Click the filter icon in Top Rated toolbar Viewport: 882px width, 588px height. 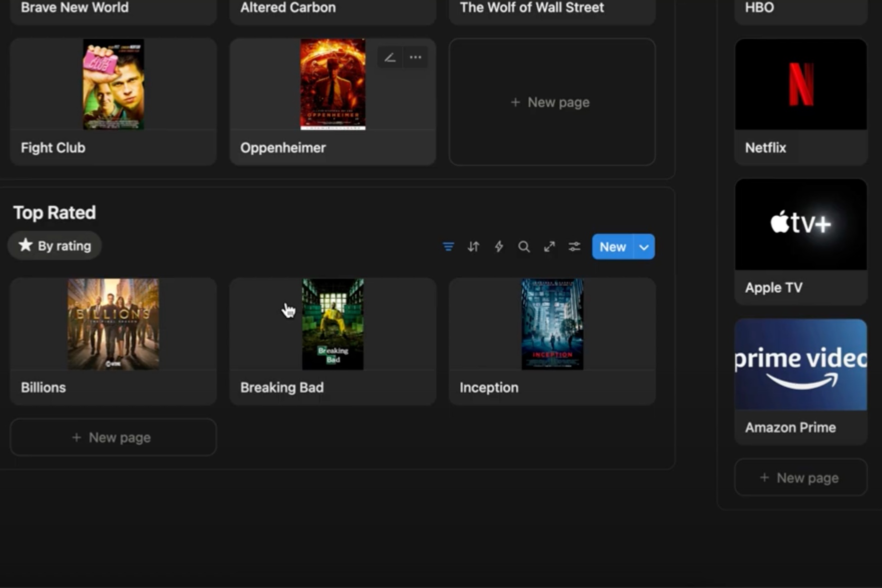coord(448,247)
